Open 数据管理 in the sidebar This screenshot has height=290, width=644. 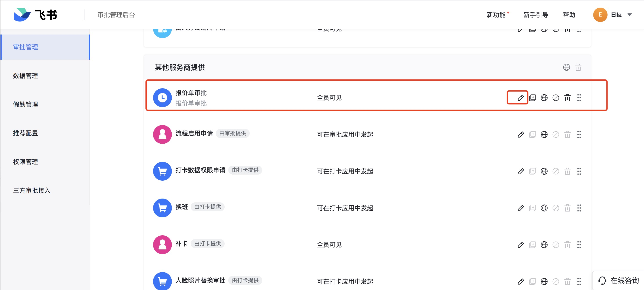coord(26,76)
